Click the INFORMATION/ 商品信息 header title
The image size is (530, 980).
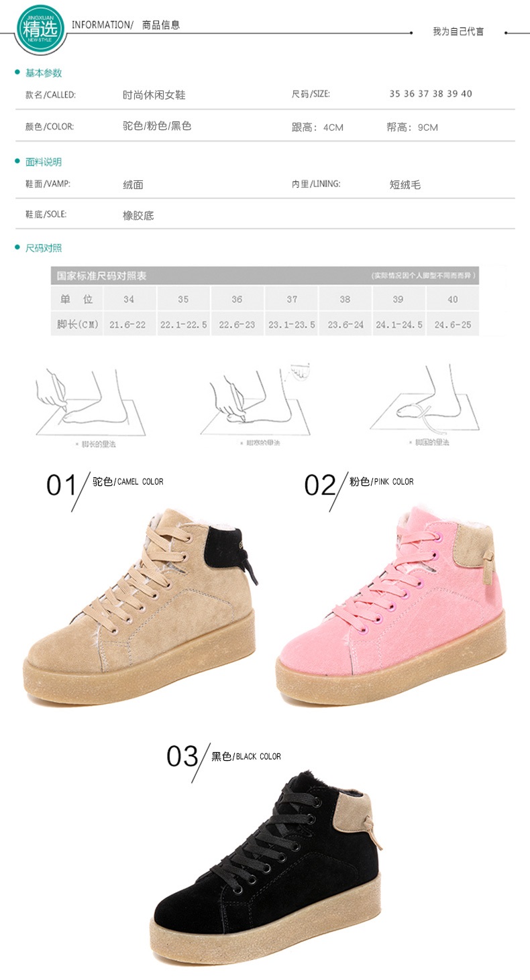[x=125, y=25]
